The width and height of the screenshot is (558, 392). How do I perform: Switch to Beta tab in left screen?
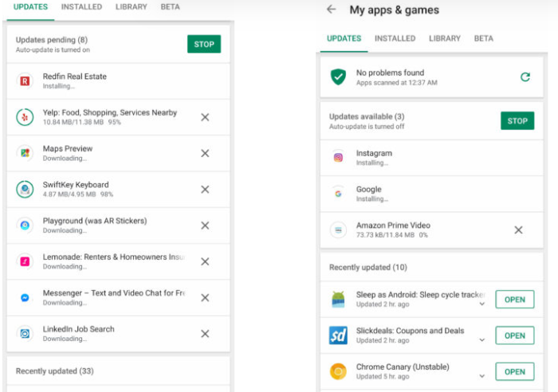coord(170,7)
